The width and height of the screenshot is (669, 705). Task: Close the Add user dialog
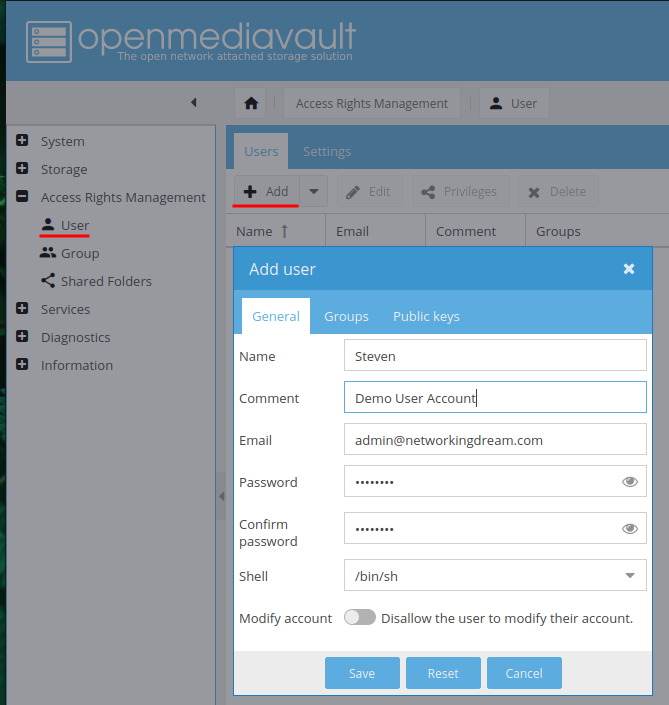[x=629, y=269]
